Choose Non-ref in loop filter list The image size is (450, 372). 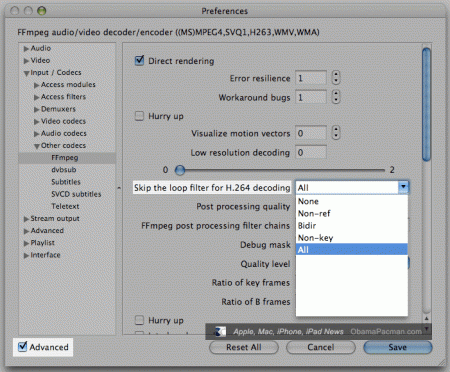pos(352,213)
